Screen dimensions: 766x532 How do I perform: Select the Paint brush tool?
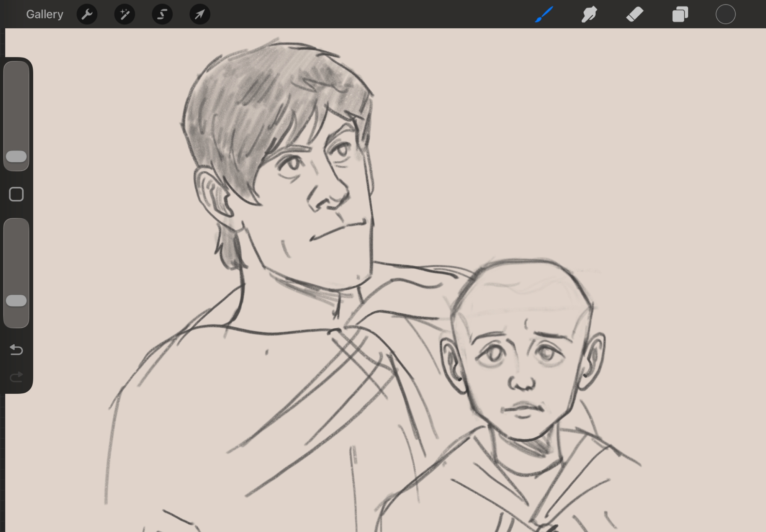coord(544,15)
